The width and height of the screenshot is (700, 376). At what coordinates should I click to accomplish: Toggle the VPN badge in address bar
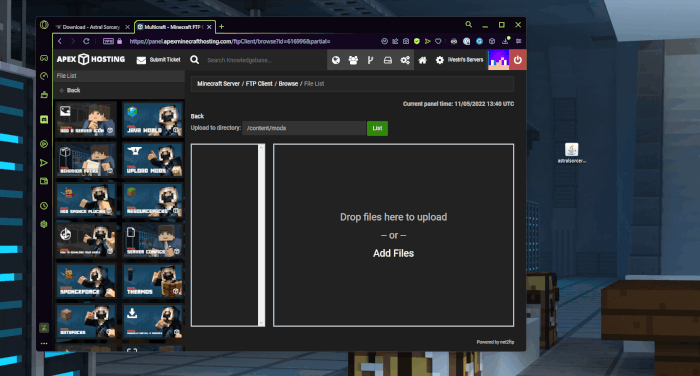[x=108, y=41]
